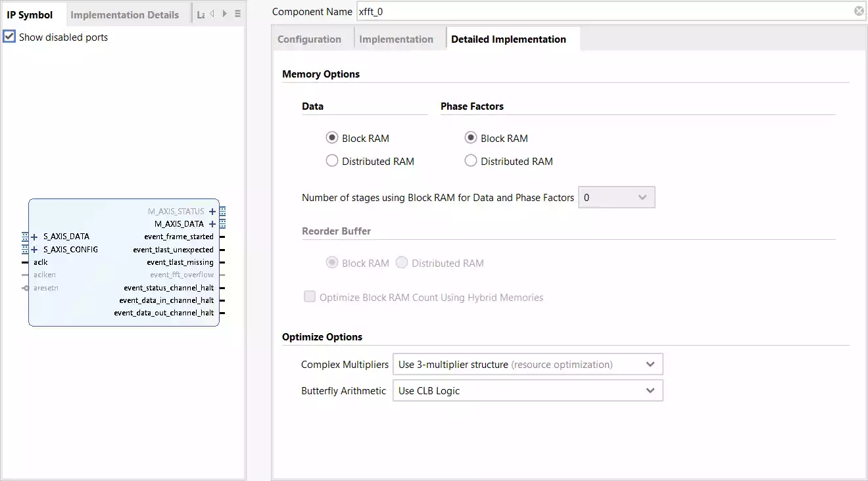The image size is (868, 481).
Task: Select Distributed RAM for Data memory
Action: click(332, 161)
